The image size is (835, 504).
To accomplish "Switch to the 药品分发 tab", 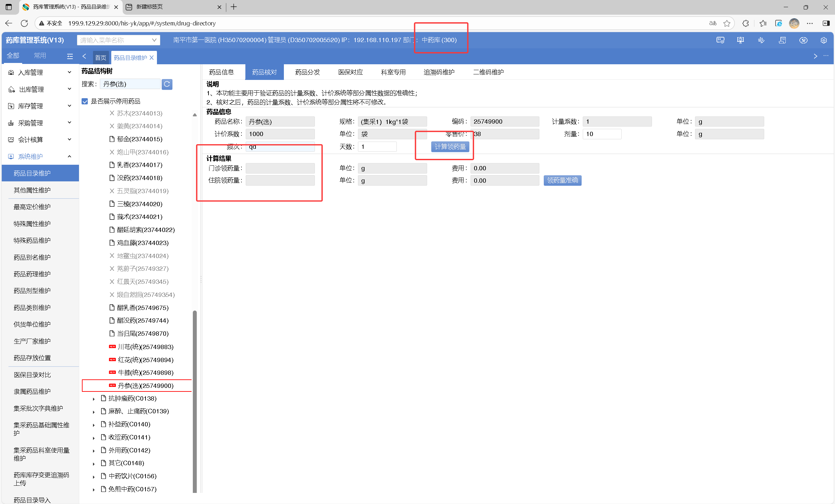I will tap(307, 72).
